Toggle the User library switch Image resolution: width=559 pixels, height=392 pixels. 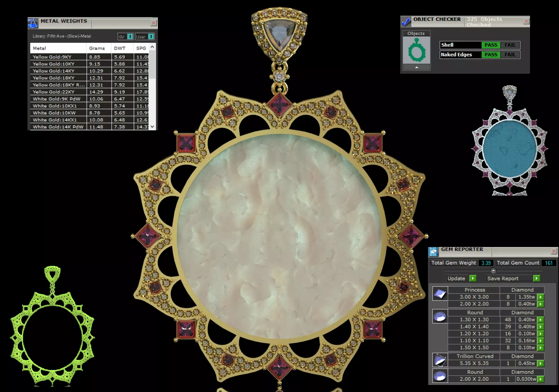pos(151,37)
